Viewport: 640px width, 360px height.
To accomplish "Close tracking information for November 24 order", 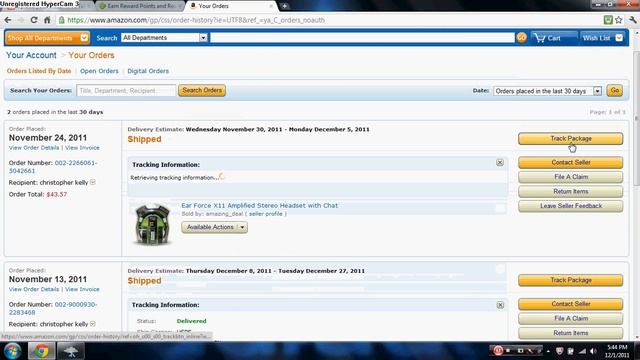I will [x=500, y=162].
